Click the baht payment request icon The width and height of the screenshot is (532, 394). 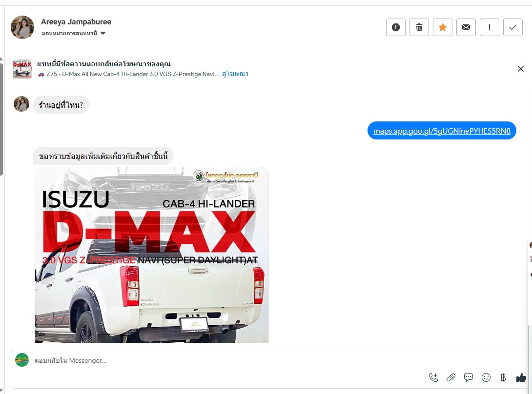(x=503, y=377)
